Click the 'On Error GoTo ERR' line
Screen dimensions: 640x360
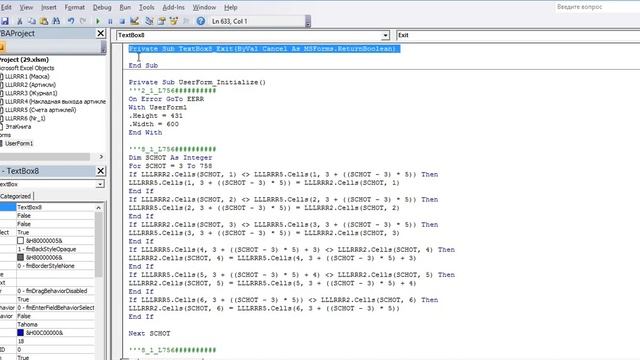[166, 99]
